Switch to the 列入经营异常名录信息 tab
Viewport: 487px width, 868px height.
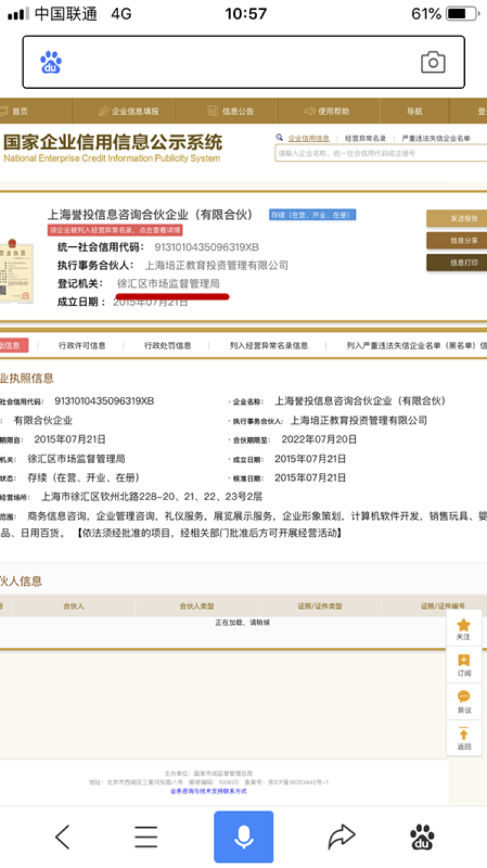point(269,346)
